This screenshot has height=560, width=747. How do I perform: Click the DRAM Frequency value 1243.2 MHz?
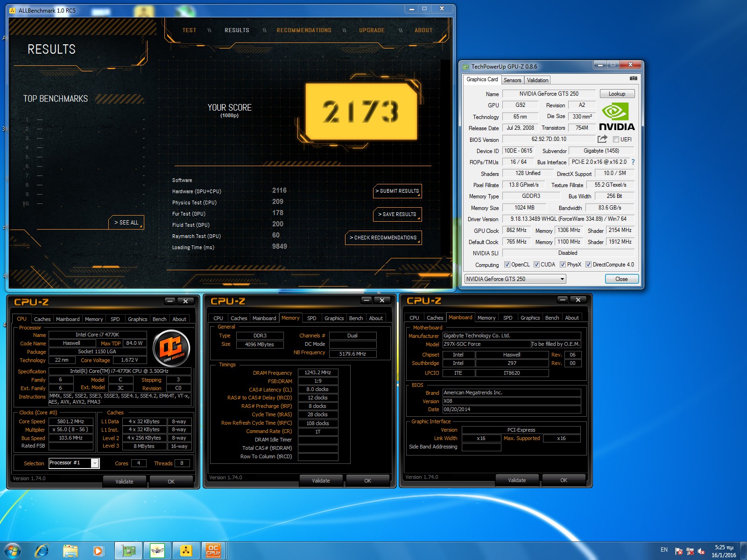coord(317,372)
